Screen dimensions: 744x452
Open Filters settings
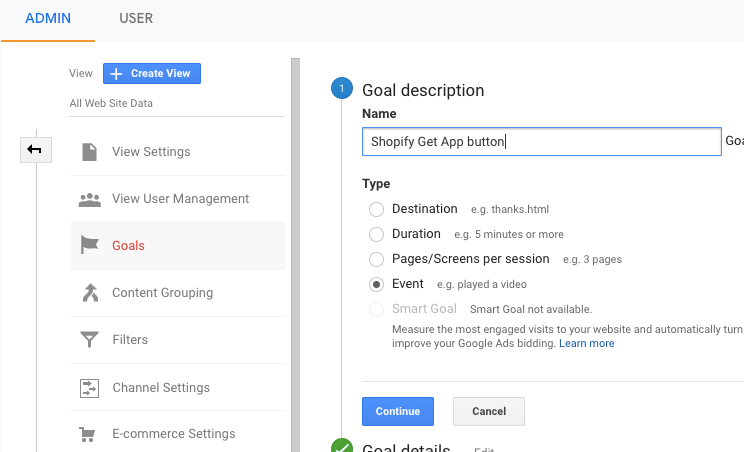pos(177,340)
